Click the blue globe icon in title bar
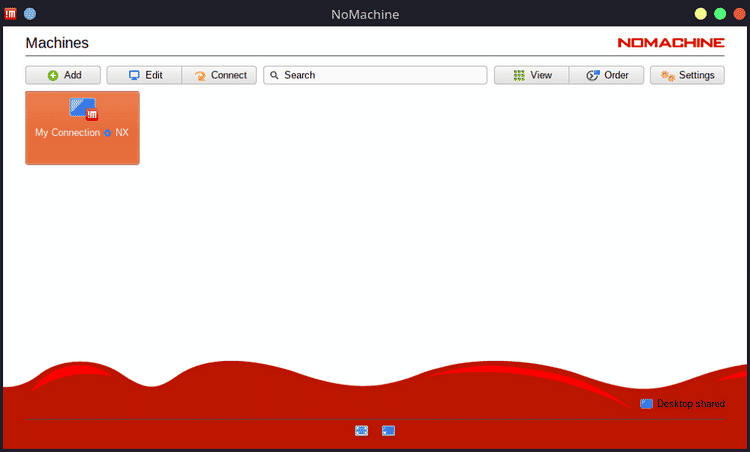750x452 pixels. coord(30,14)
